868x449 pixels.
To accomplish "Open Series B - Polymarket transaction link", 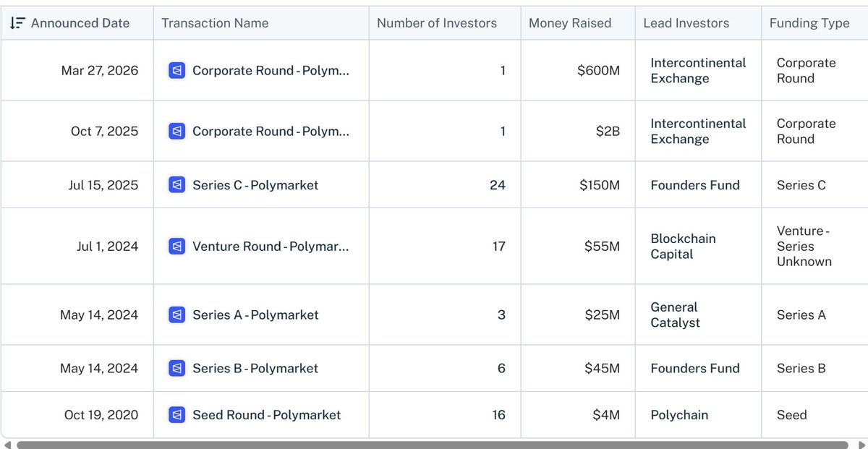I will point(255,369).
